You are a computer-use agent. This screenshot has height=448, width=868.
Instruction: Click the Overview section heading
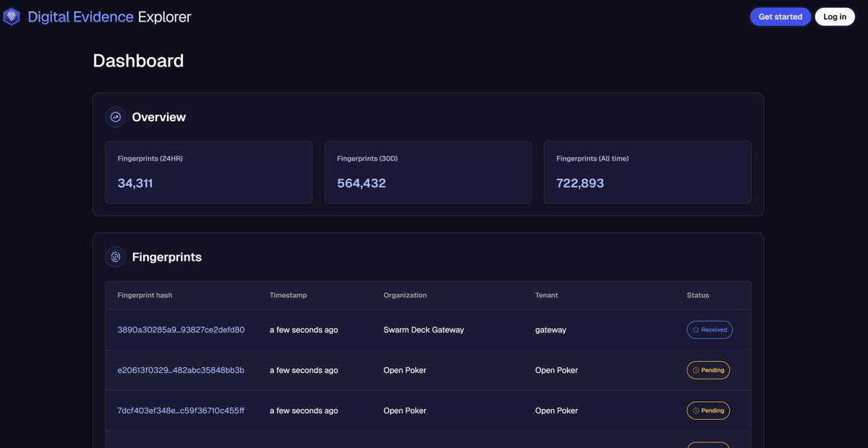click(158, 117)
